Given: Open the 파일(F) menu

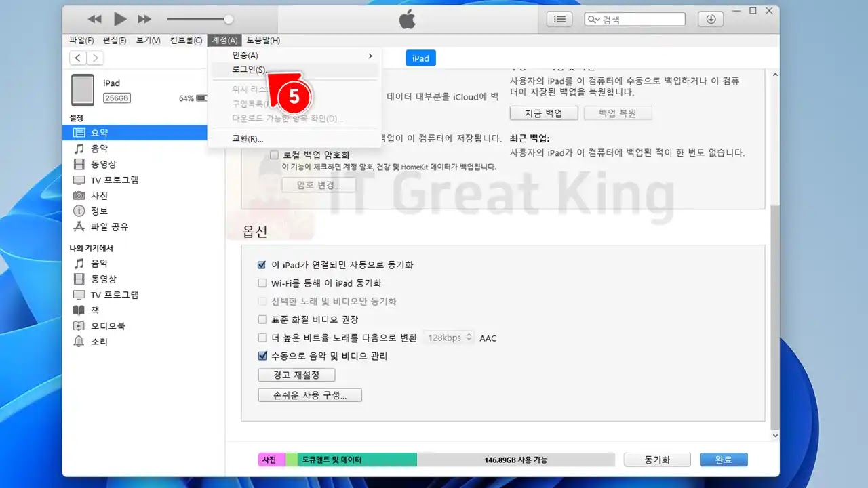Looking at the screenshot, I should (81, 41).
